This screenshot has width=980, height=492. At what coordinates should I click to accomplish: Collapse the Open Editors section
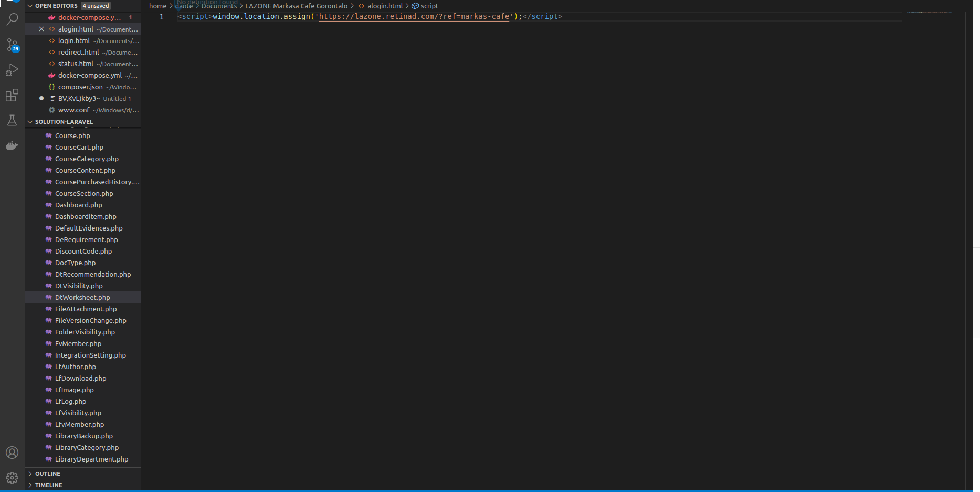tap(30, 6)
